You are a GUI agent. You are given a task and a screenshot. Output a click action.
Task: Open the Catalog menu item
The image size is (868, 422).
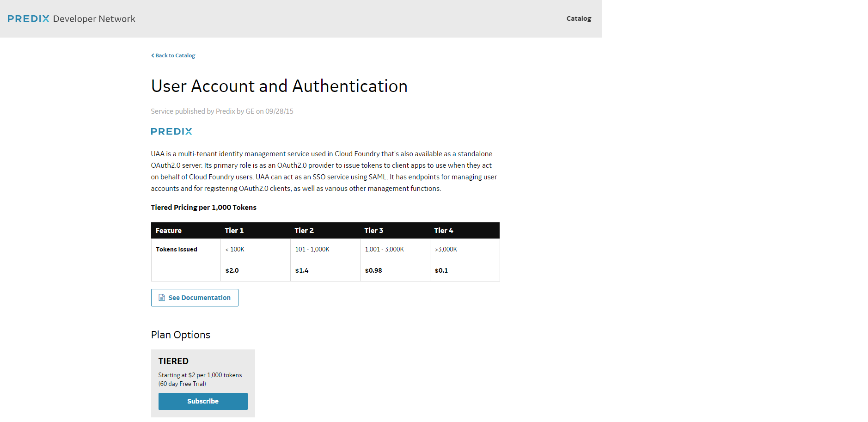(x=579, y=18)
